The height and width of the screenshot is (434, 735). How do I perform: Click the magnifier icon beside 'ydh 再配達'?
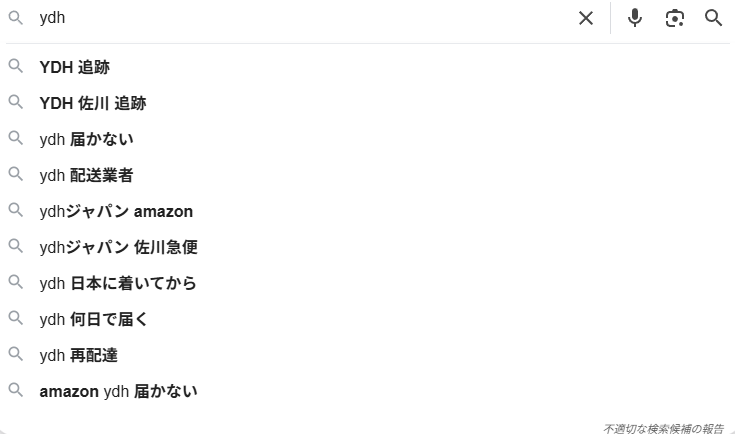pyautogui.click(x=16, y=354)
